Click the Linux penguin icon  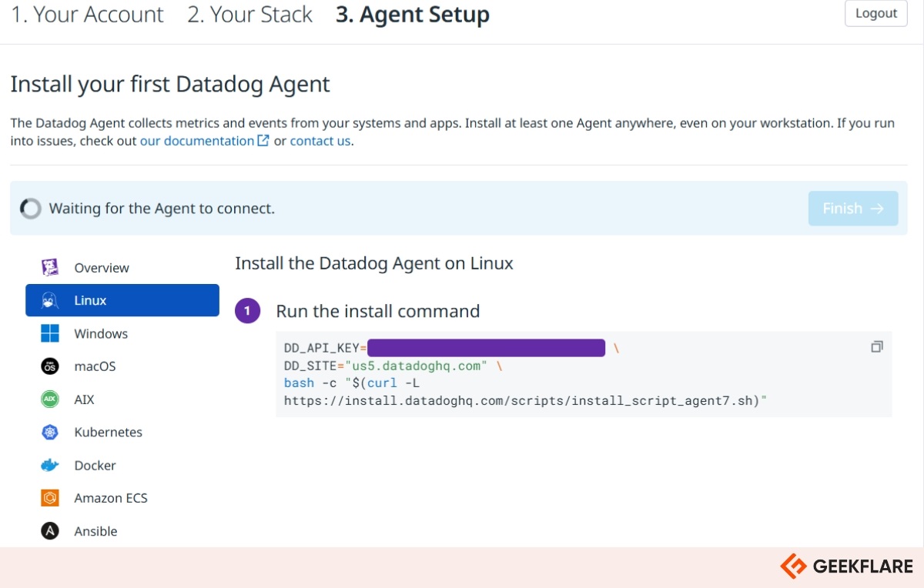point(50,301)
